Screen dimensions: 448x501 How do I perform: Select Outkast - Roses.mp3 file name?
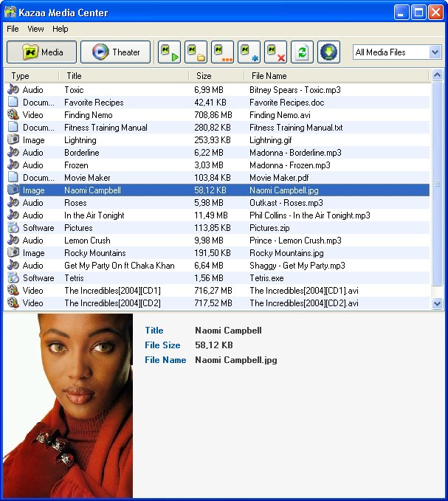pyautogui.click(x=286, y=203)
